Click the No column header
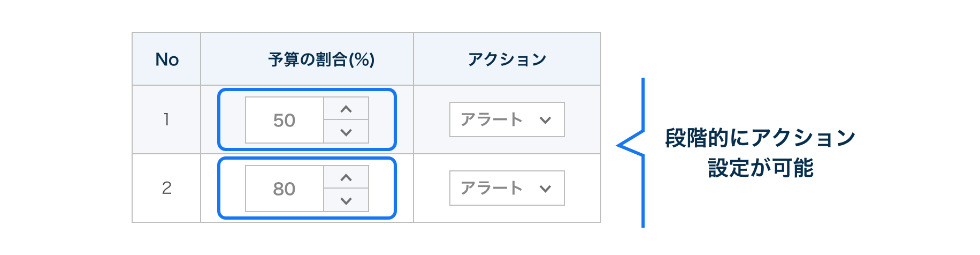 click(x=167, y=59)
